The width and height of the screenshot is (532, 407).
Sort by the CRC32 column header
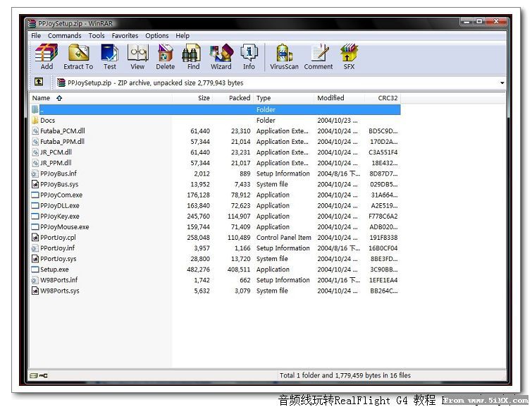(383, 98)
